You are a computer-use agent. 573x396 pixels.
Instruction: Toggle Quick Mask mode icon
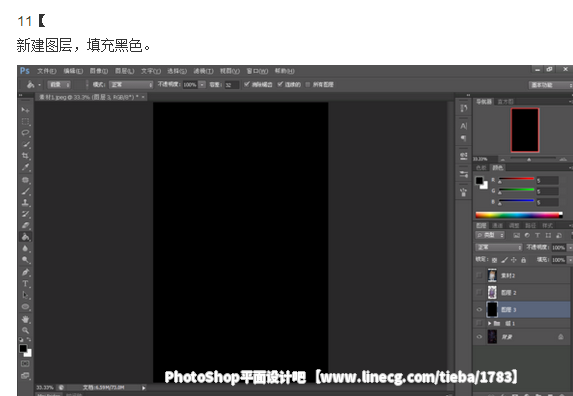pyautogui.click(x=25, y=364)
